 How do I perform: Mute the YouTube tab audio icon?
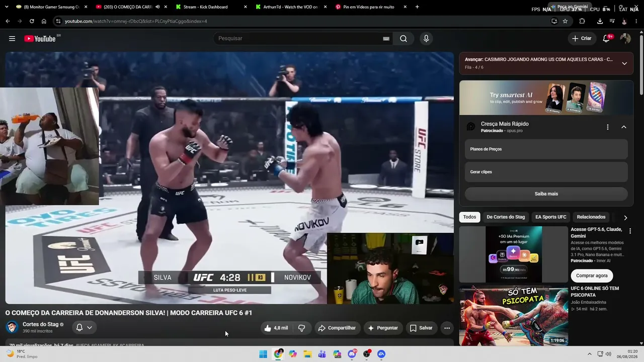[157, 7]
